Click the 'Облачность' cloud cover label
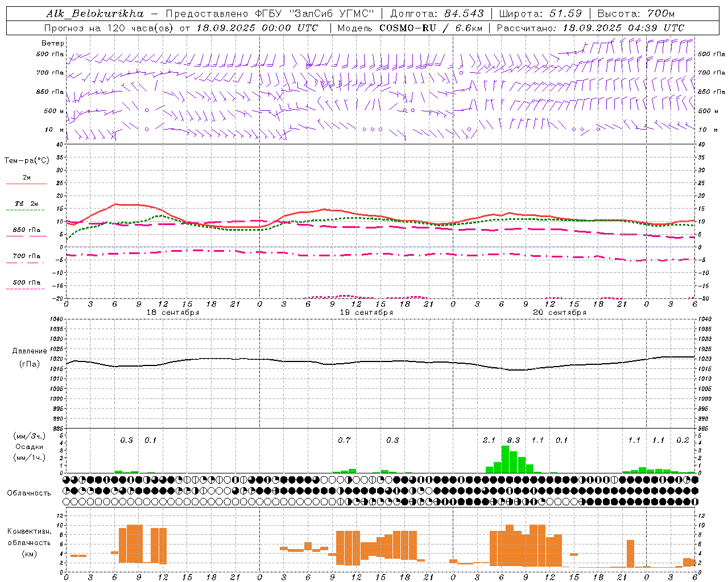This screenshot has height=582, width=728. tap(29, 493)
